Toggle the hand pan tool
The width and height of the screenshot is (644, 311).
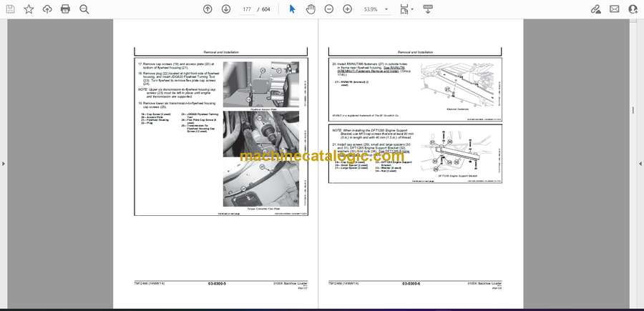(311, 9)
